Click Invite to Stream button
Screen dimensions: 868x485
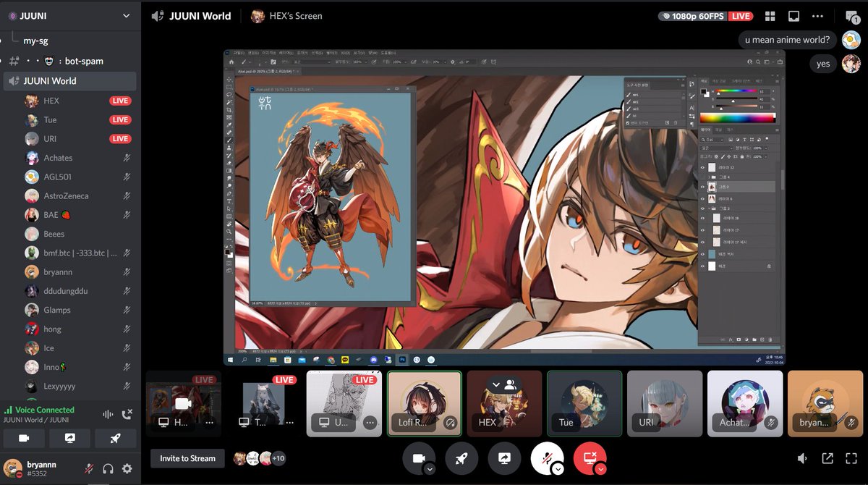point(188,458)
